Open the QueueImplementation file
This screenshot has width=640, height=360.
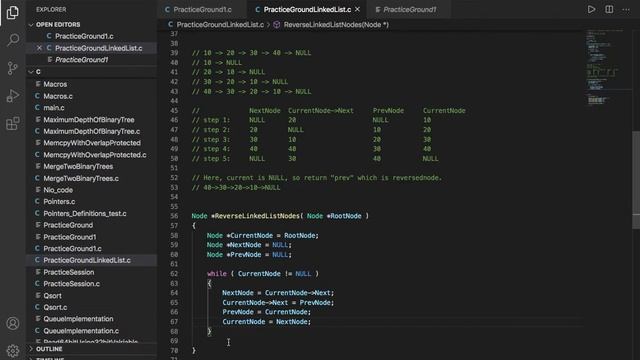pyautogui.click(x=78, y=319)
